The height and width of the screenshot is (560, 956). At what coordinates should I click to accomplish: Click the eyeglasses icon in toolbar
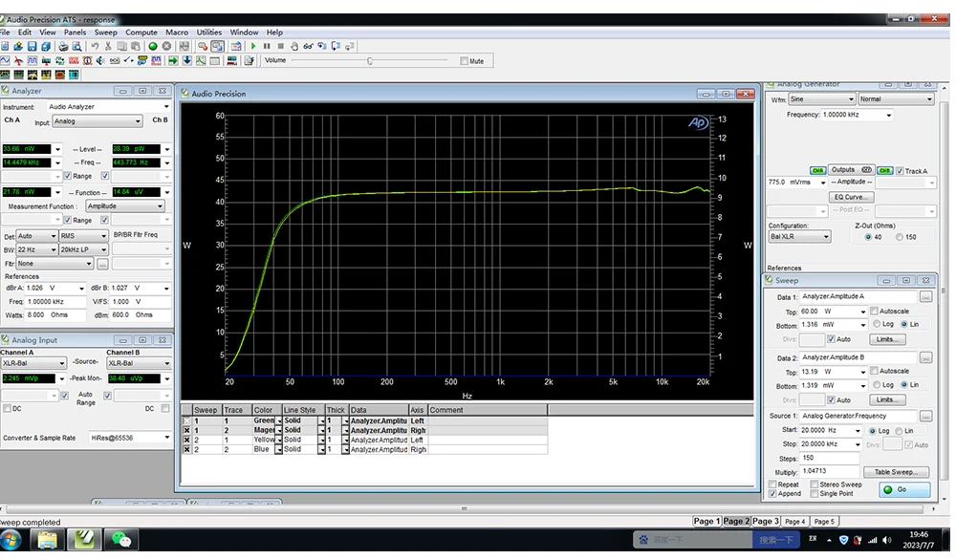point(308,46)
